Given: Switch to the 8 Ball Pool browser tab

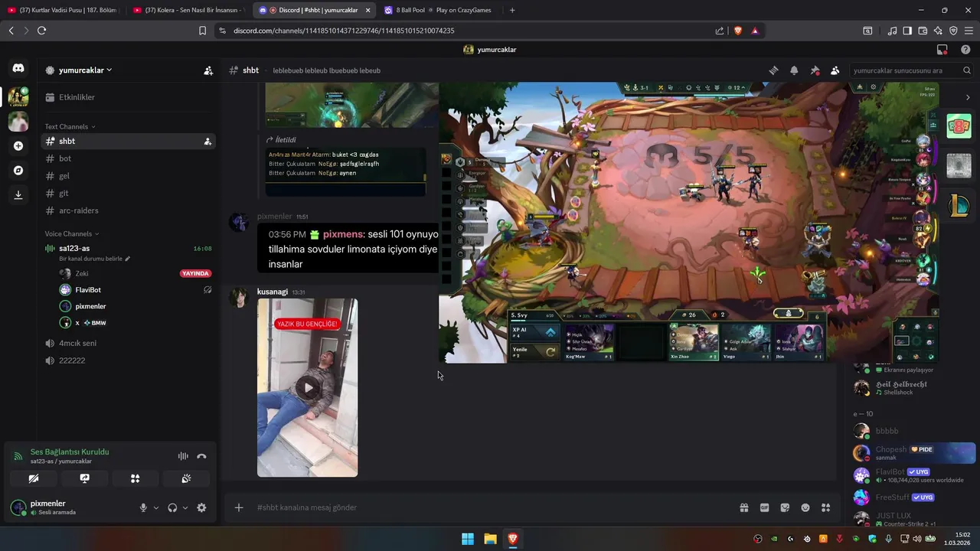Looking at the screenshot, I should tap(439, 10).
